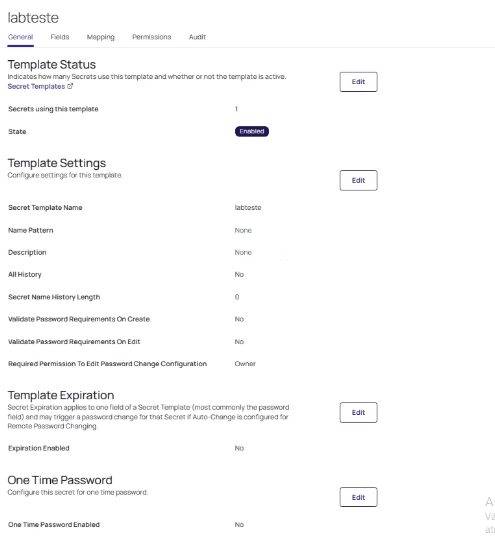This screenshot has width=495, height=544.
Task: Click the Template Settings heading
Action: 57,163
